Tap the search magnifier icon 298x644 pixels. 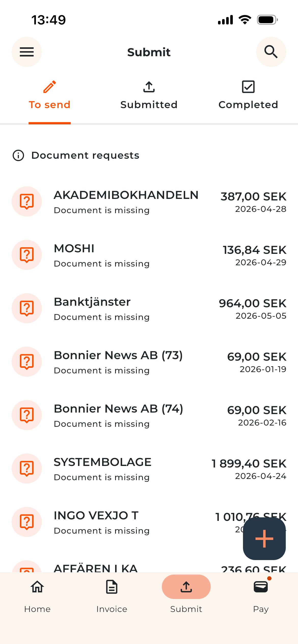271,52
